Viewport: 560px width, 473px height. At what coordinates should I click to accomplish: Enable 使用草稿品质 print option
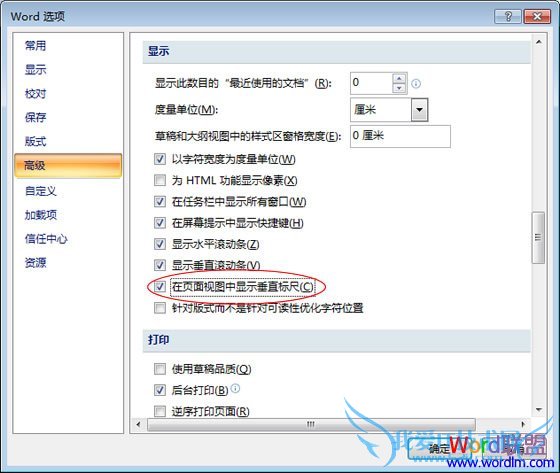[x=160, y=369]
